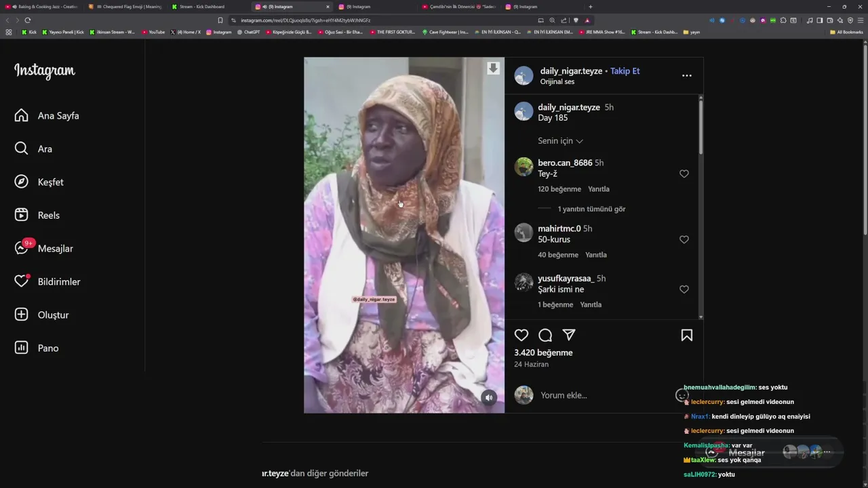868x488 pixels.
Task: Open Bildirimler notifications
Action: point(47,282)
